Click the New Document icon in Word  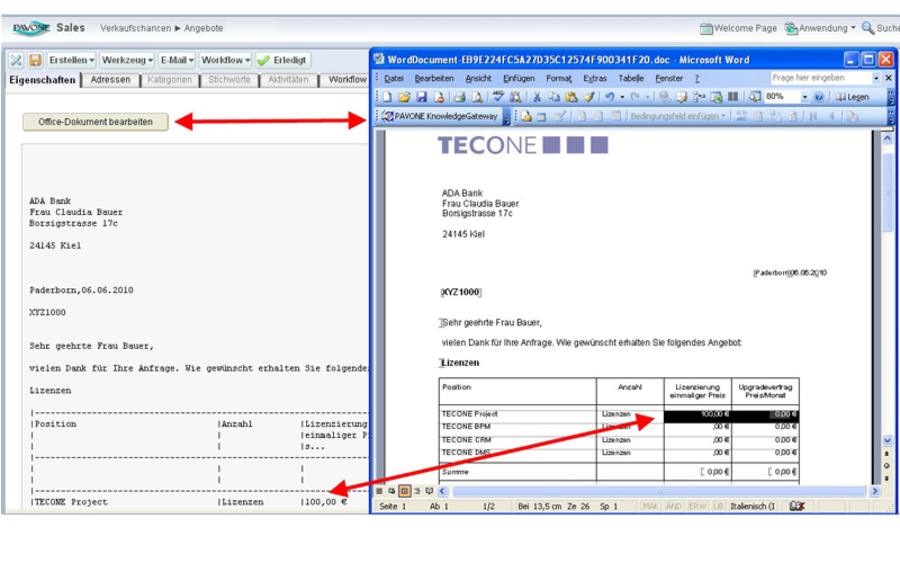(386, 97)
